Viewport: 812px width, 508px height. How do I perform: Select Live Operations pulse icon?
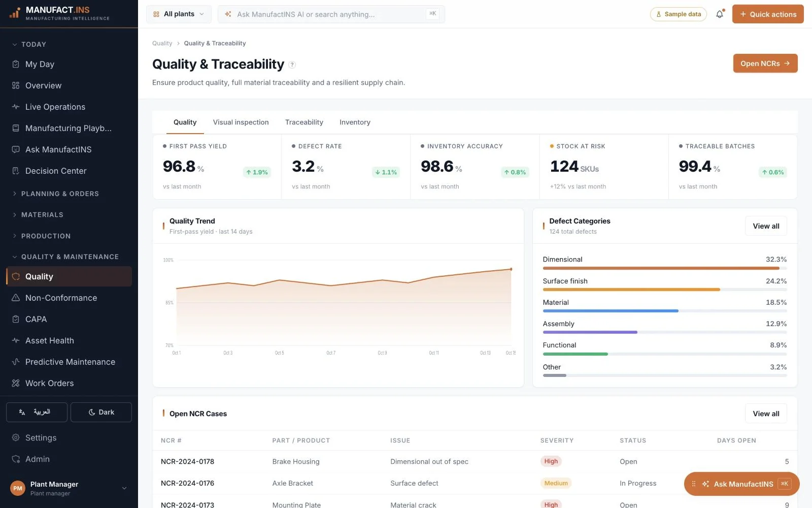(x=16, y=107)
